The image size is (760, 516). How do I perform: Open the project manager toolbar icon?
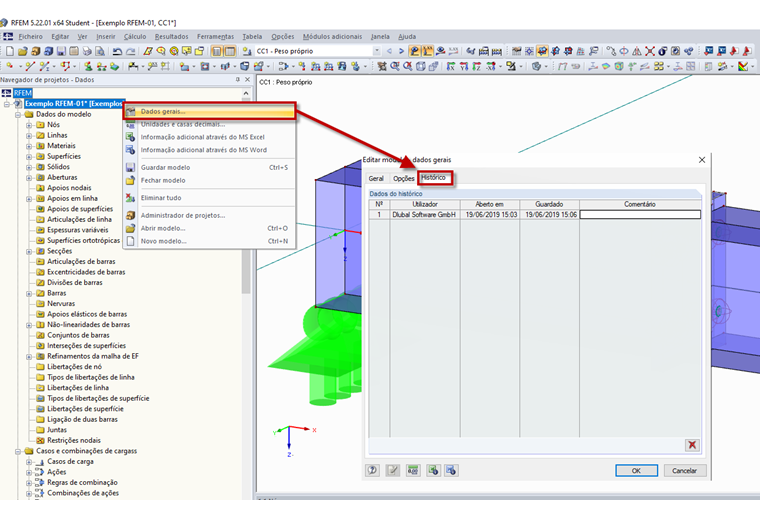coord(35,51)
